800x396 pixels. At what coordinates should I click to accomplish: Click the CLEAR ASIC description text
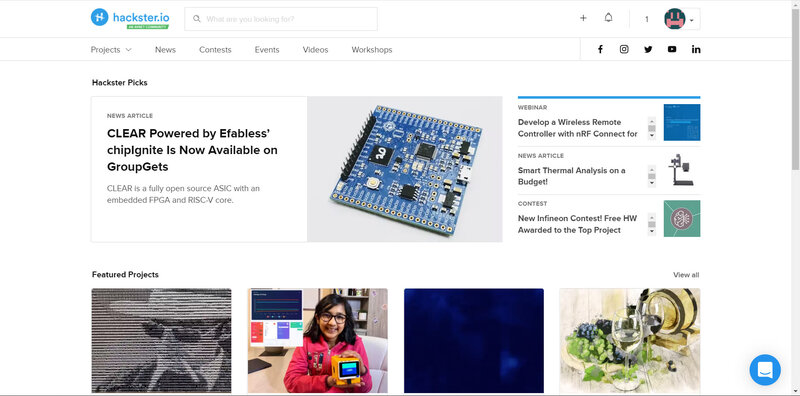183,194
